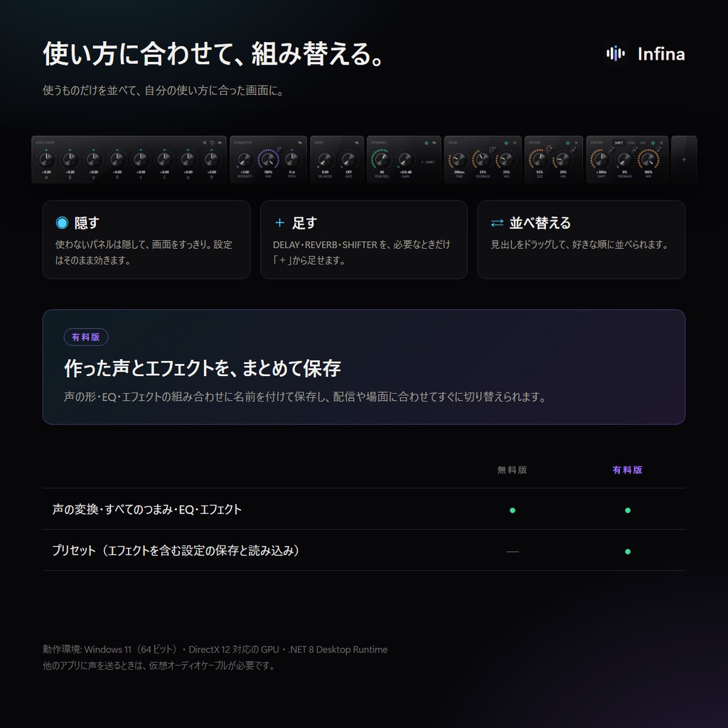The image size is (728, 728).
Task: Click the FEEDBACK knob in DELAY
Action: pyautogui.click(x=483, y=160)
